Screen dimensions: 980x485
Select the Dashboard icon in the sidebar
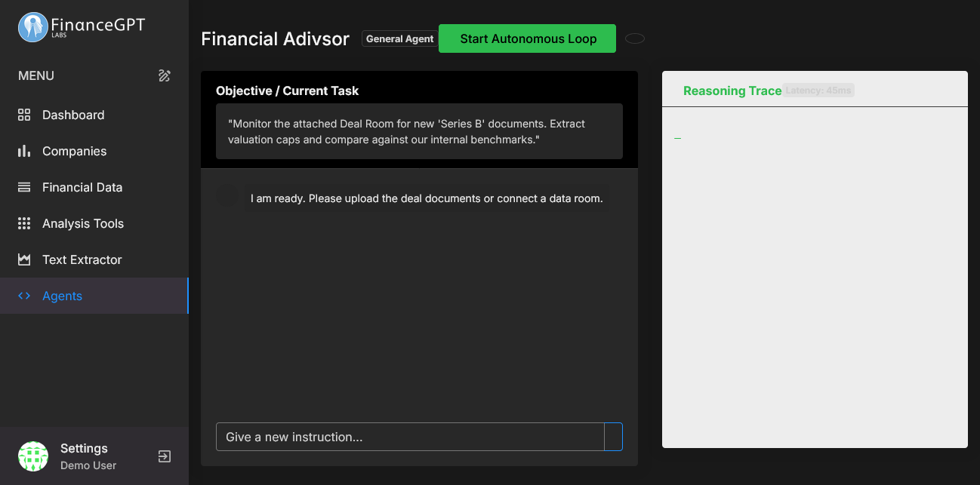click(23, 115)
